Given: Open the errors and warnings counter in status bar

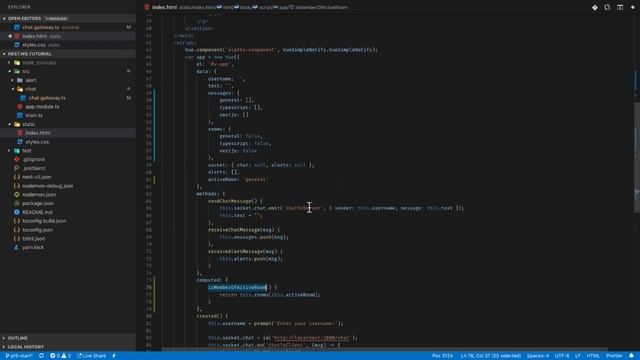Looking at the screenshot, I should pyautogui.click(x=60, y=356).
